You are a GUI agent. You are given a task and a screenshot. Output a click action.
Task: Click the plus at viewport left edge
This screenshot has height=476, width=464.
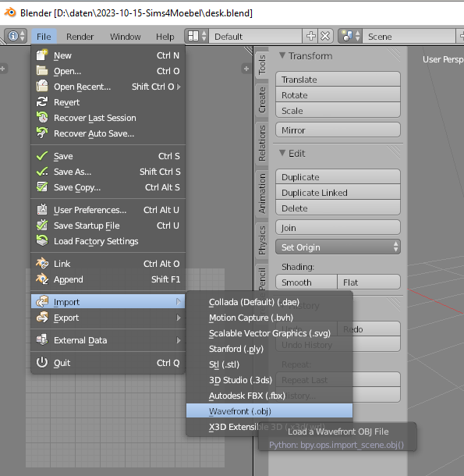(x=3, y=69)
